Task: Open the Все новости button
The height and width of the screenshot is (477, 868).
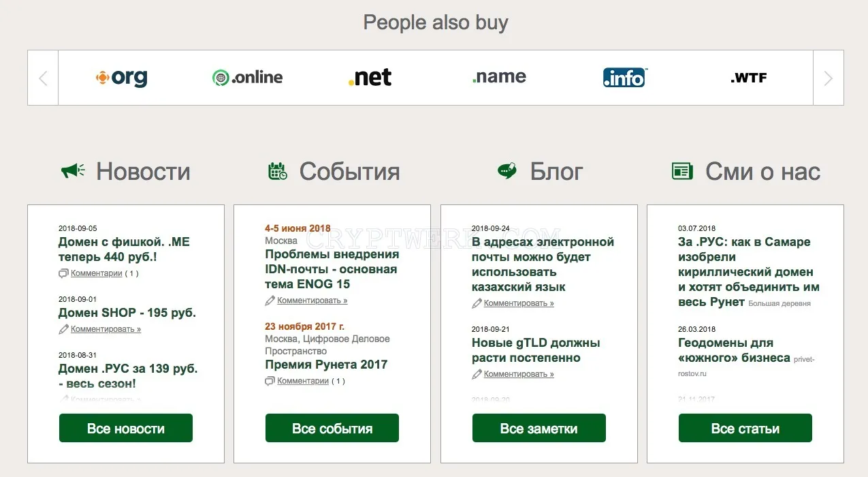Action: point(126,428)
